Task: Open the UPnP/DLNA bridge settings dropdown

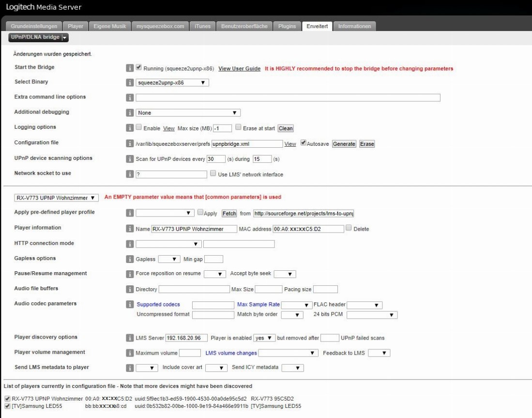Action: [x=38, y=37]
